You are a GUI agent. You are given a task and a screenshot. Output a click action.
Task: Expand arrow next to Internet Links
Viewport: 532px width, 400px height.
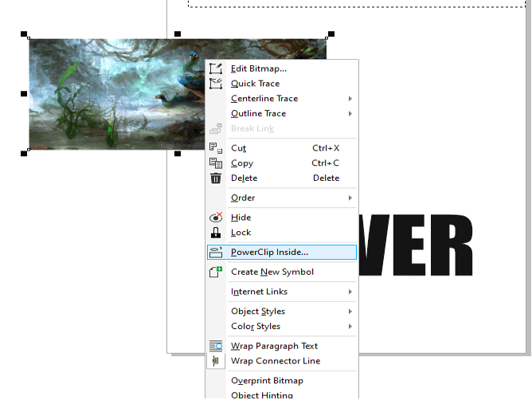tap(350, 292)
